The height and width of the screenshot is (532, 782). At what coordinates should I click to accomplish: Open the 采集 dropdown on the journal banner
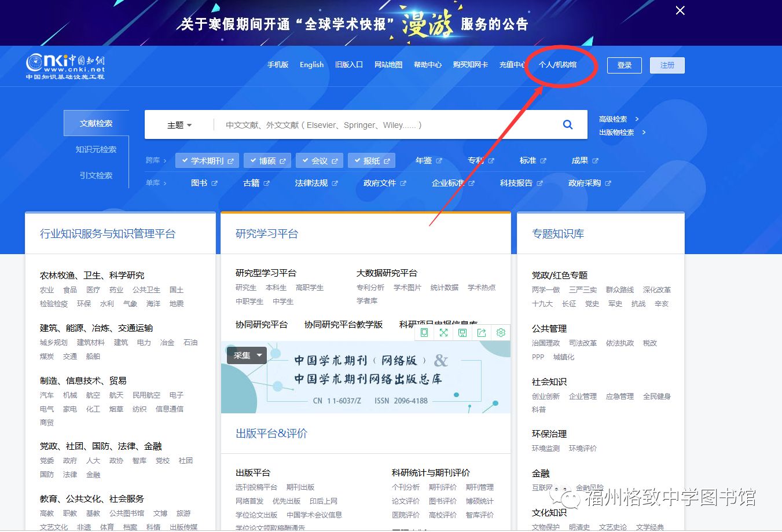[x=247, y=355]
